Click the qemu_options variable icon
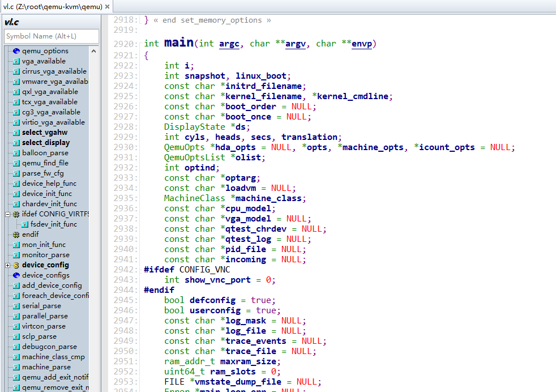 click(x=16, y=51)
